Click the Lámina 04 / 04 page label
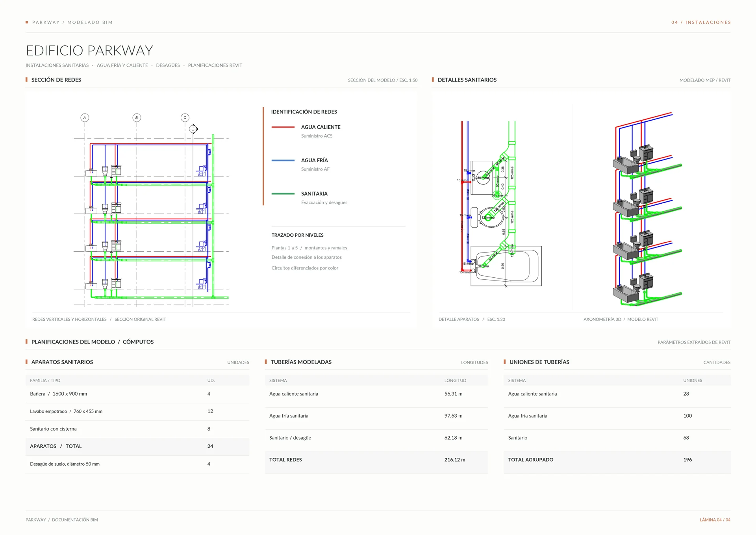 pyautogui.click(x=715, y=520)
